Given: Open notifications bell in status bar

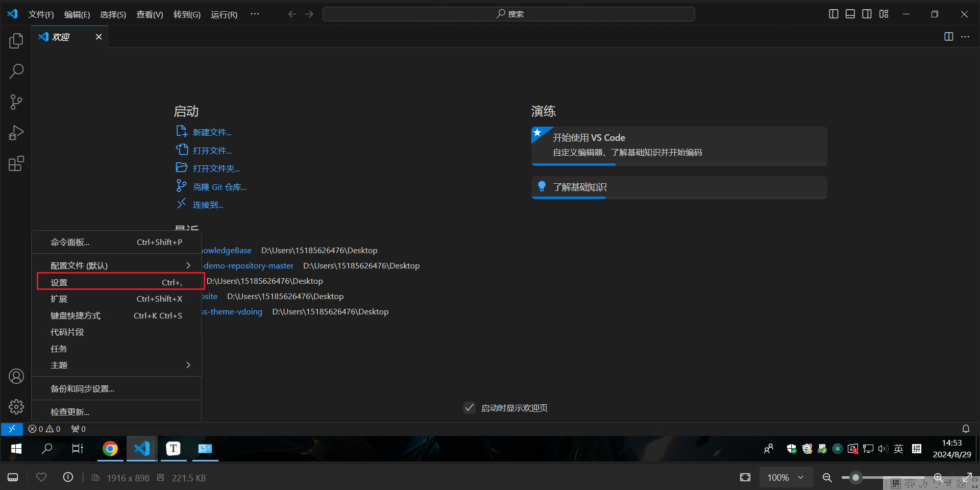Looking at the screenshot, I should [x=966, y=429].
